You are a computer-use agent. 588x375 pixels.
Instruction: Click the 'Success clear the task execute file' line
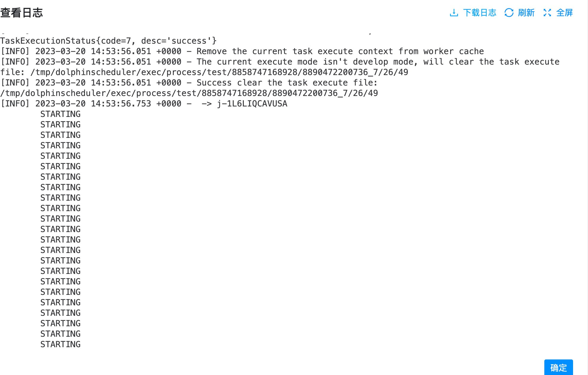click(x=189, y=83)
